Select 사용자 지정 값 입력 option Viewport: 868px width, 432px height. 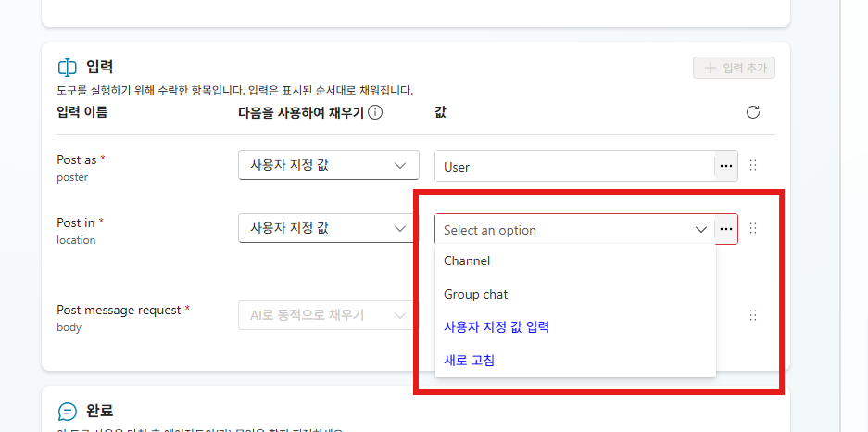coord(575,327)
